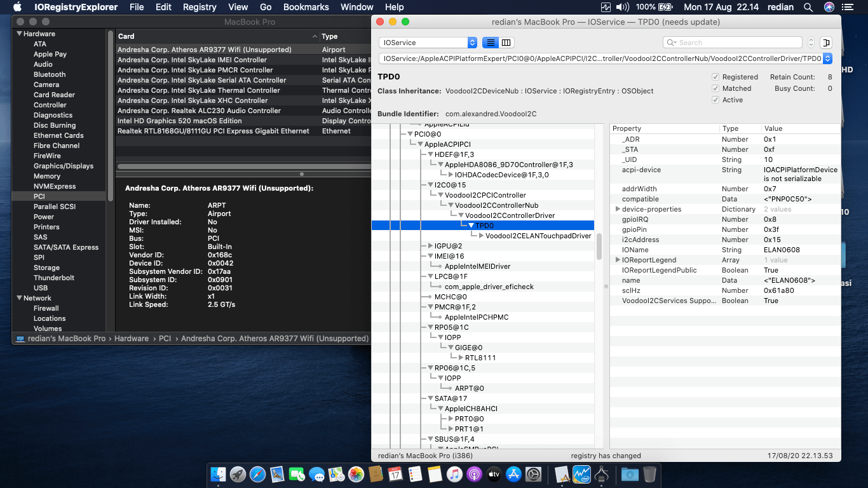Collapse the SATA@17 tree node

[x=430, y=398]
